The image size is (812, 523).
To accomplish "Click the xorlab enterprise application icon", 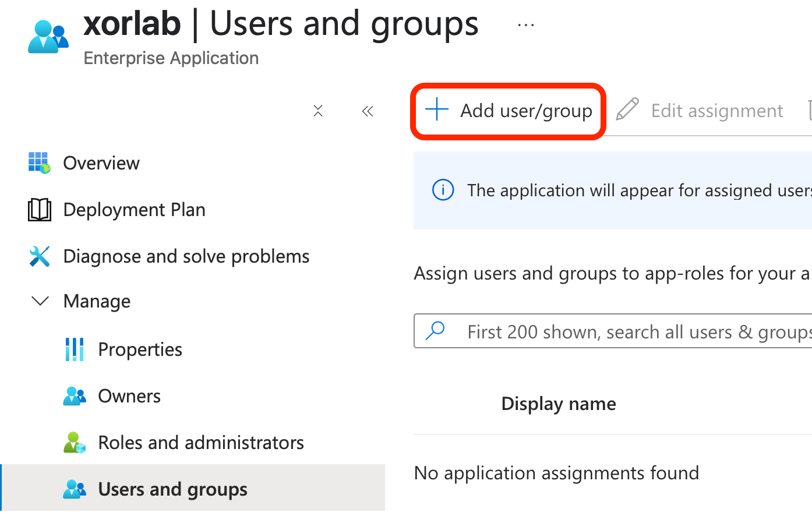I will [x=48, y=37].
